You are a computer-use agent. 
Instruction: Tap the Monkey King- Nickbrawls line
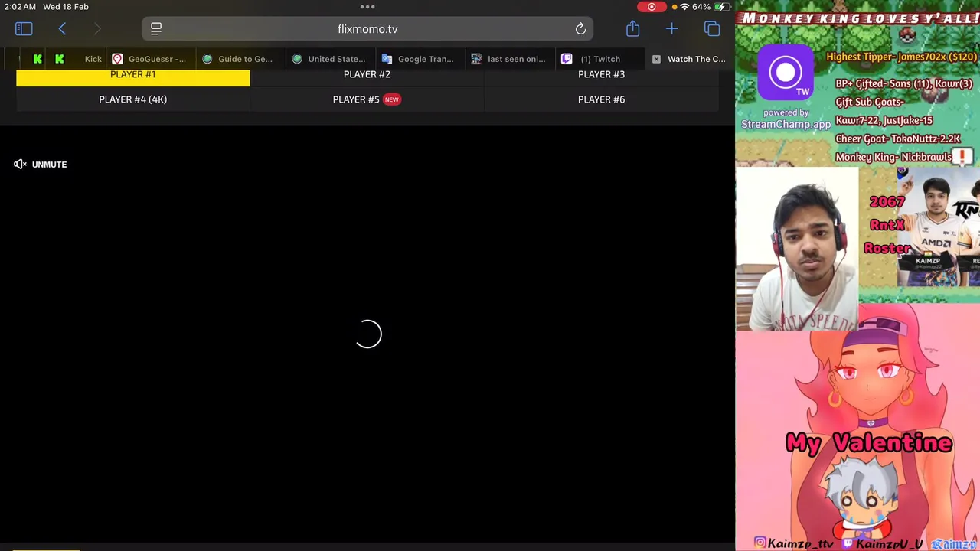[893, 157]
